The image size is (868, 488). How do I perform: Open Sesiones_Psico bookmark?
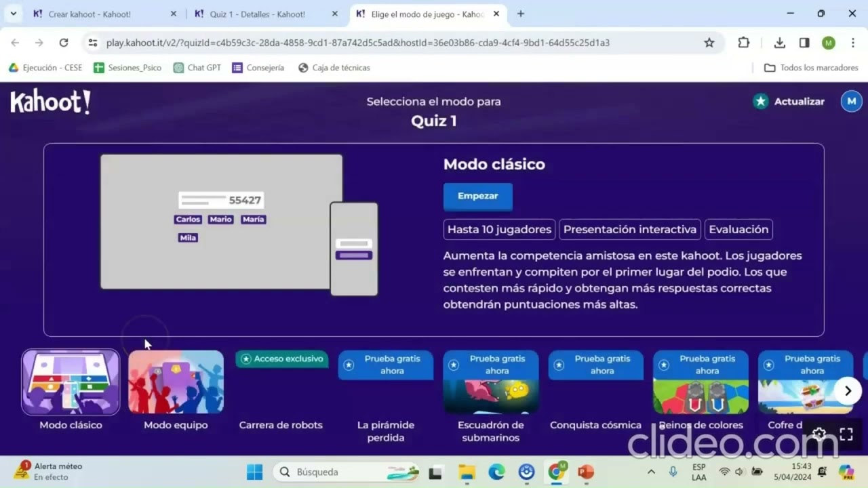click(x=127, y=68)
